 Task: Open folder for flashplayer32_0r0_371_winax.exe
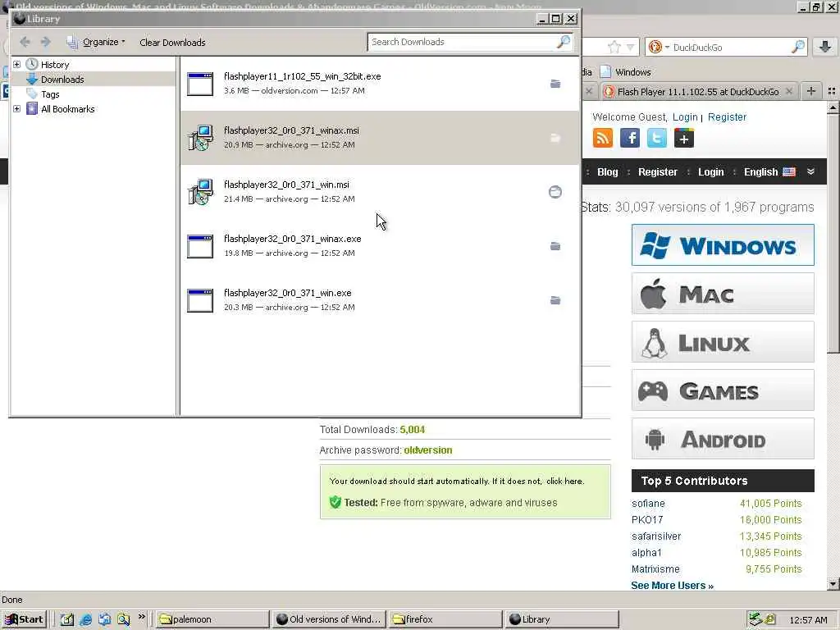[555, 246]
